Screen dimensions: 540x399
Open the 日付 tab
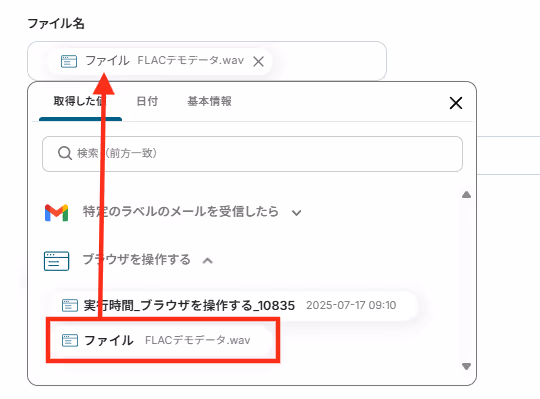coord(147,101)
